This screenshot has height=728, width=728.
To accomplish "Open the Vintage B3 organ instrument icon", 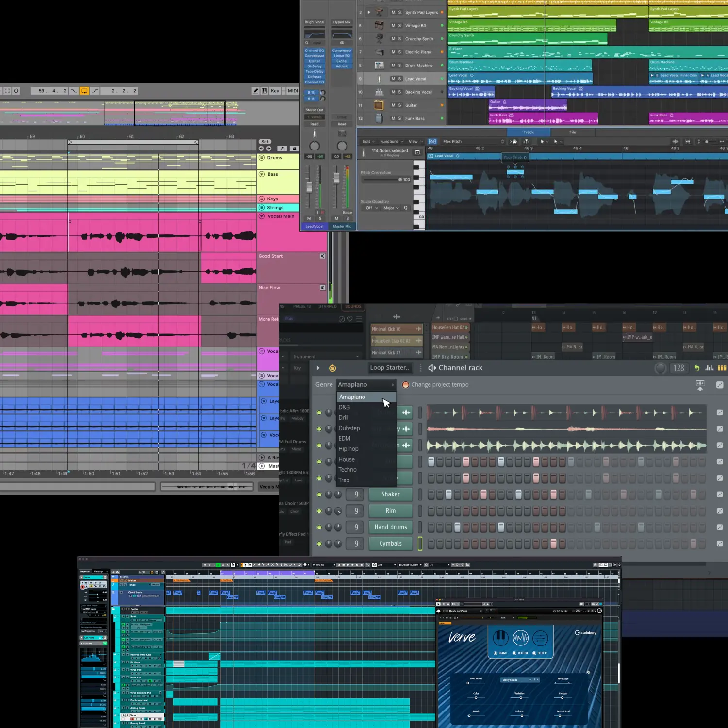I will [x=379, y=26].
